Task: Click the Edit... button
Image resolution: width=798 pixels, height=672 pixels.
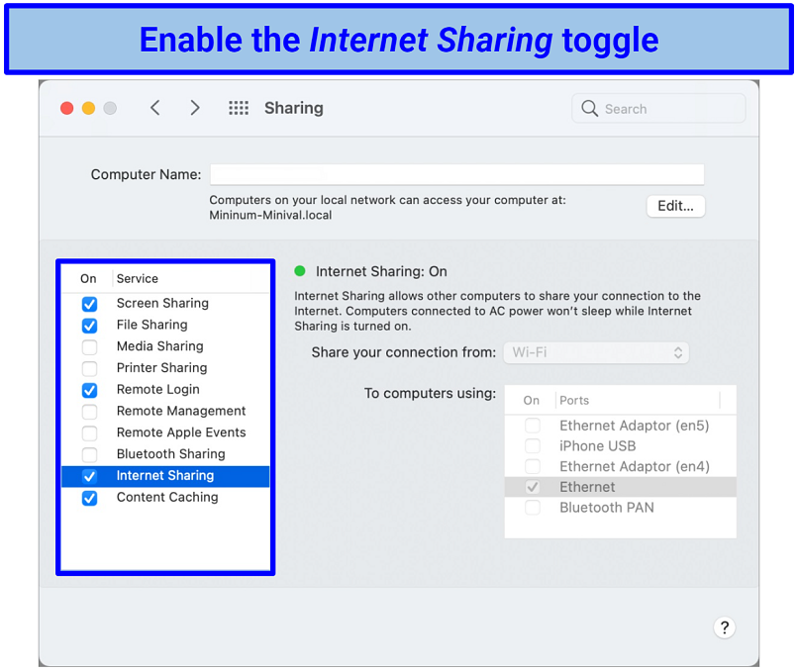Action: [676, 206]
